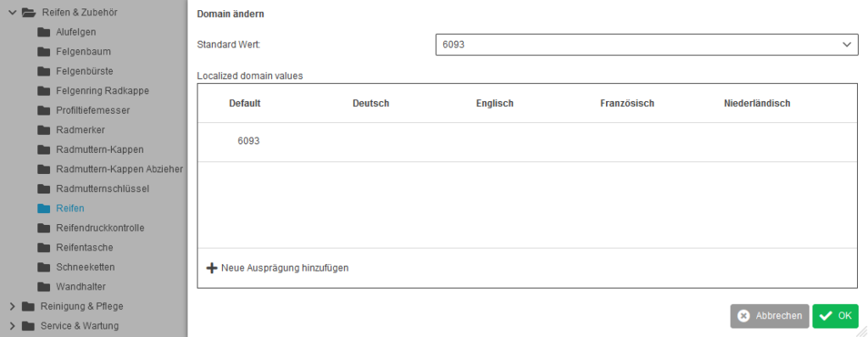
Task: Expand the Service & Wartung category
Action: pyautogui.click(x=12, y=326)
